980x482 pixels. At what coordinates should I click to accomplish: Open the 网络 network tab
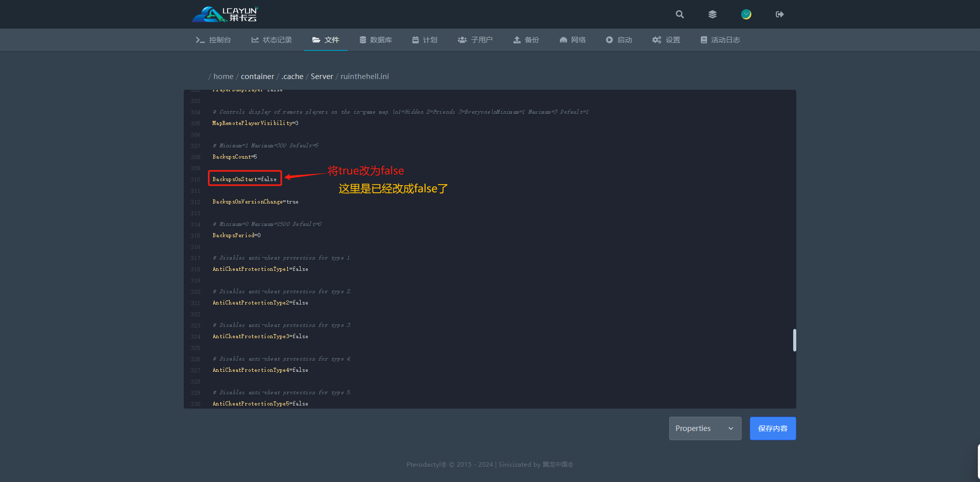pyautogui.click(x=573, y=40)
